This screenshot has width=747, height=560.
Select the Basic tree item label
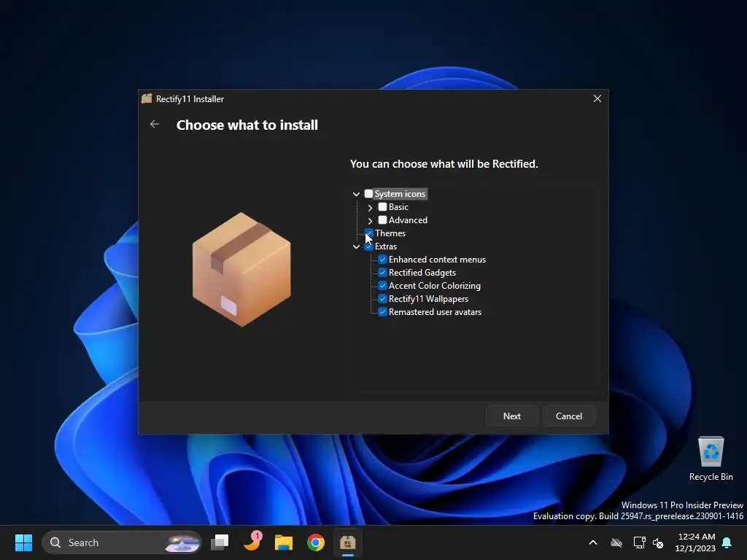[398, 207]
